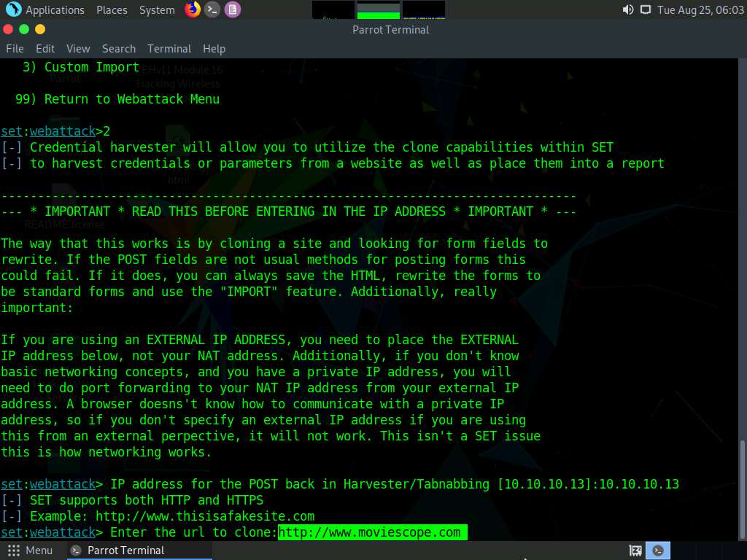This screenshot has width=747, height=560.
Task: Click the terminal icon in bottom-right tray
Action: point(658,551)
